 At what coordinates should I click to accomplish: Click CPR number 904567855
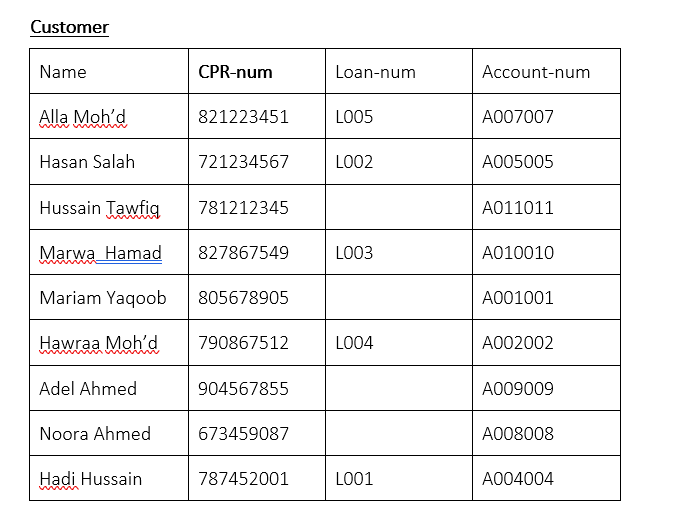click(x=243, y=389)
